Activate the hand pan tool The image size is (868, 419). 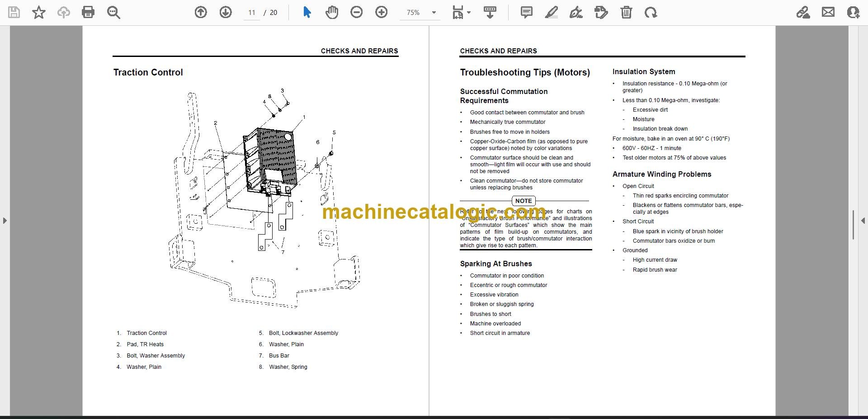332,12
